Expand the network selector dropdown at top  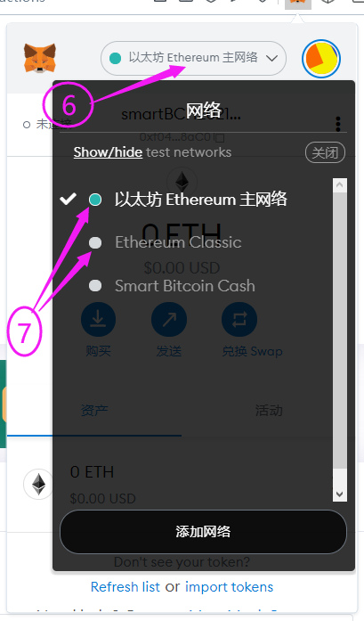193,58
